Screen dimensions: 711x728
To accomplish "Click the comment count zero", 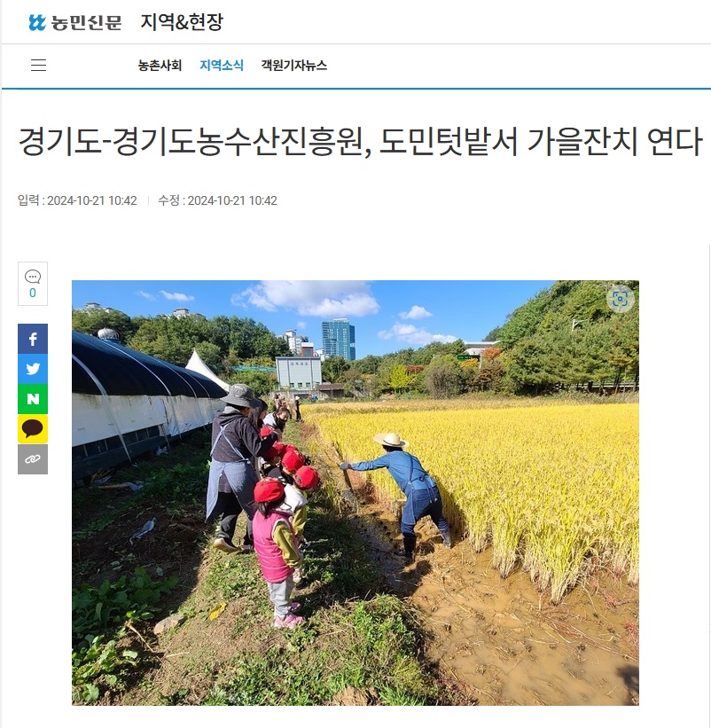I will click(33, 293).
